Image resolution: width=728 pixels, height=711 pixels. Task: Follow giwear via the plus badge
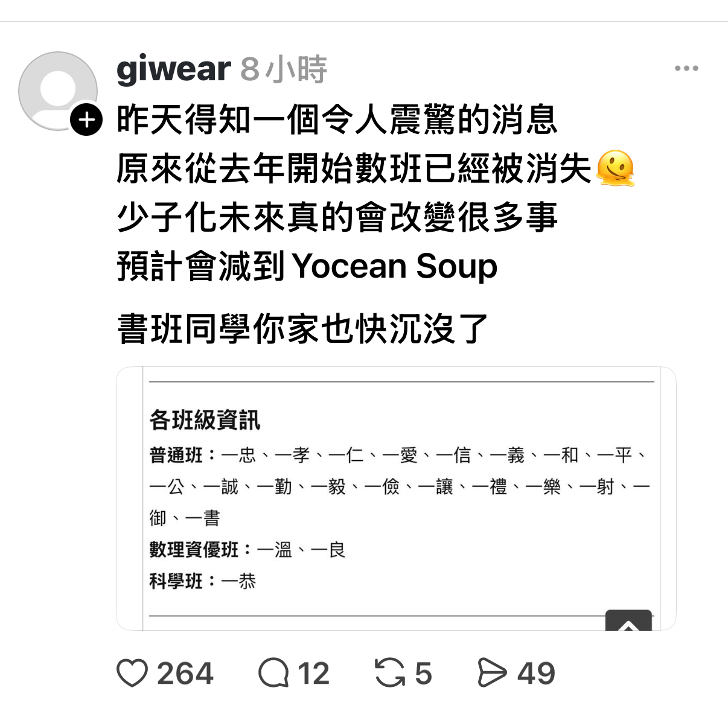pyautogui.click(x=86, y=120)
